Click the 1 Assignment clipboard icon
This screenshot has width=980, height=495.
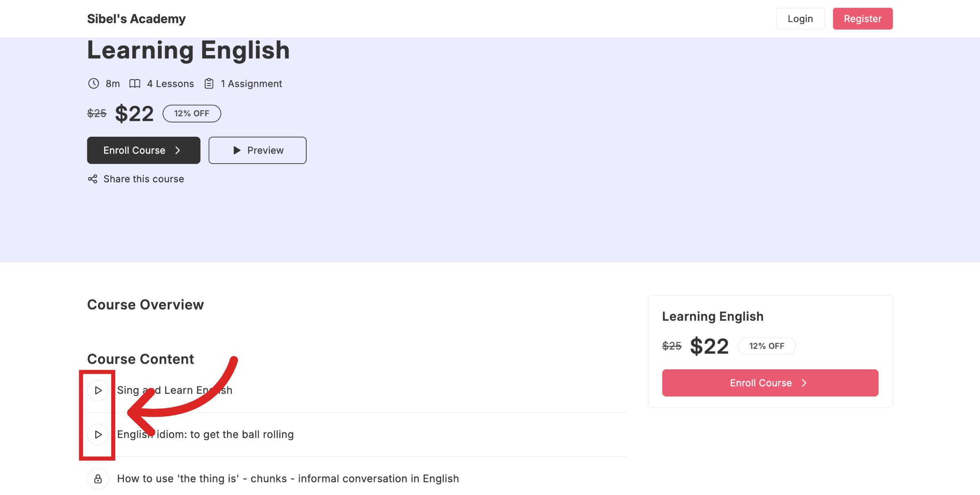tap(209, 83)
